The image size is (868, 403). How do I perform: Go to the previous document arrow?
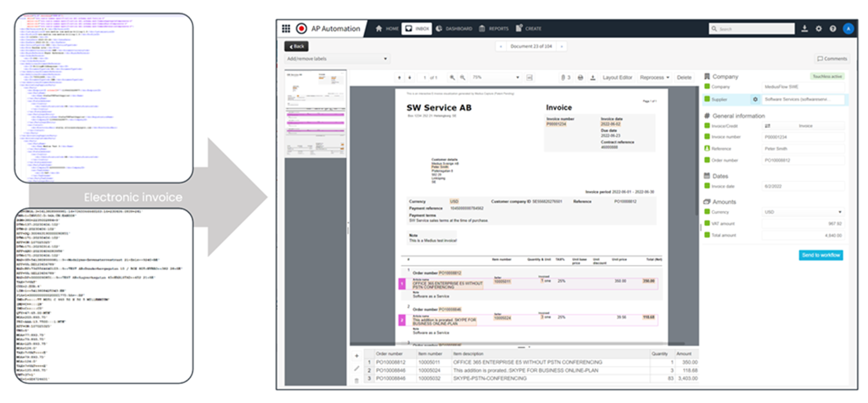click(x=501, y=46)
